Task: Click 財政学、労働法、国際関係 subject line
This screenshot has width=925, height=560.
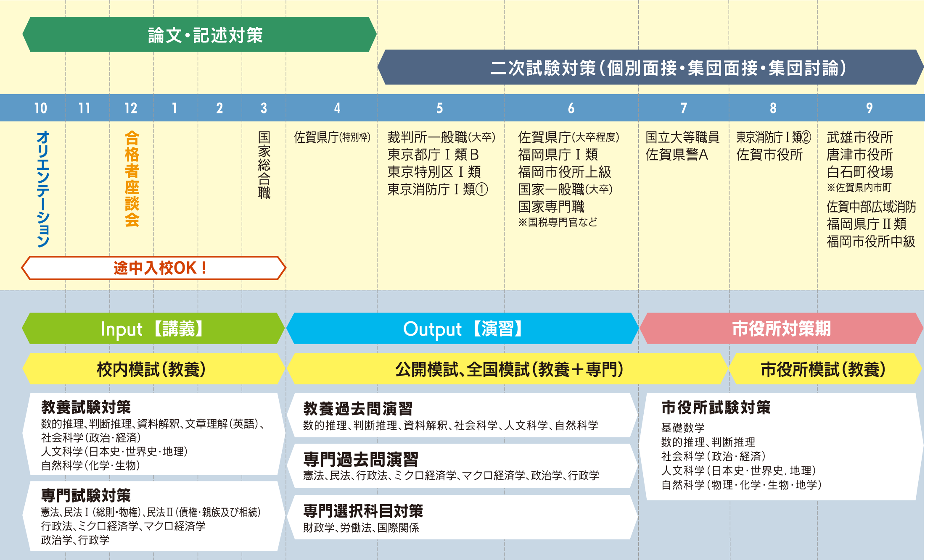Action: (361, 528)
